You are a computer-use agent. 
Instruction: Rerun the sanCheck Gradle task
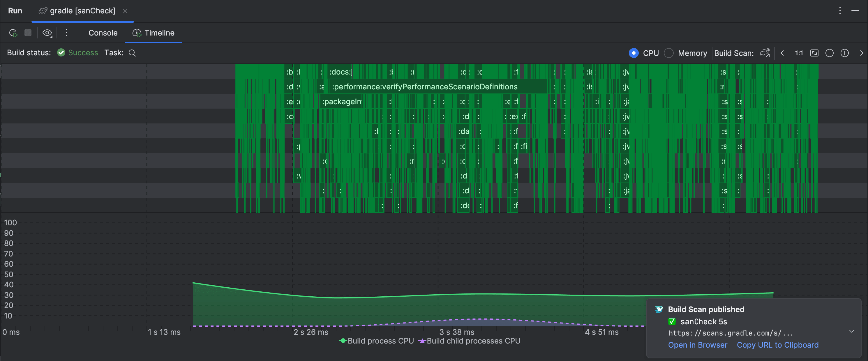(x=13, y=33)
